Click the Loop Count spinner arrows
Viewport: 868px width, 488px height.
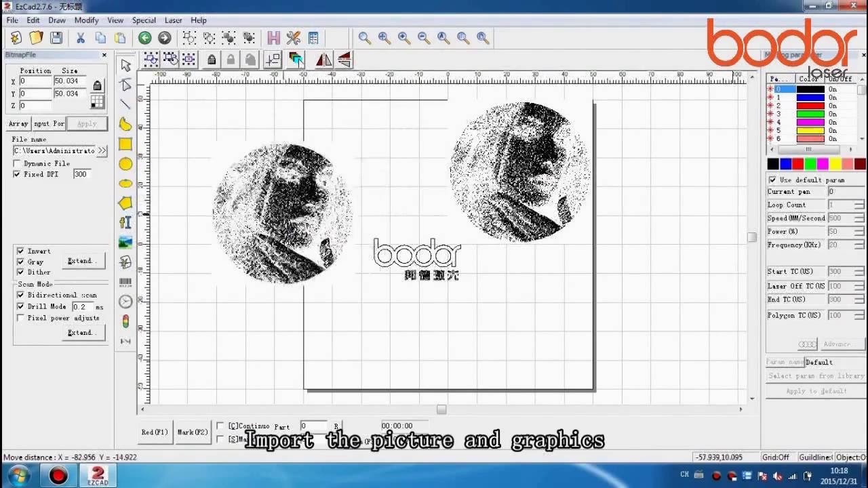(859, 205)
